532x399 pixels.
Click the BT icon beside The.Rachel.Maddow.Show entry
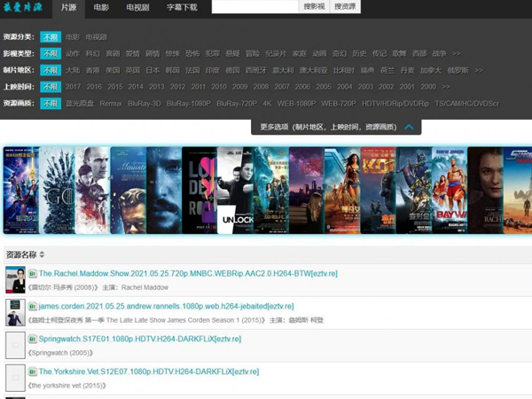[x=33, y=274]
